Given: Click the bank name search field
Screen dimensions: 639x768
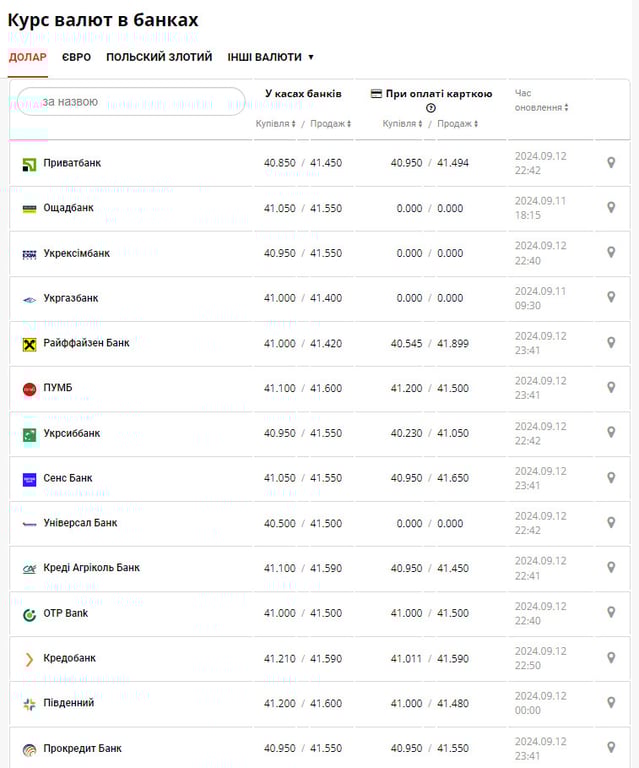Looking at the screenshot, I should click(130, 102).
